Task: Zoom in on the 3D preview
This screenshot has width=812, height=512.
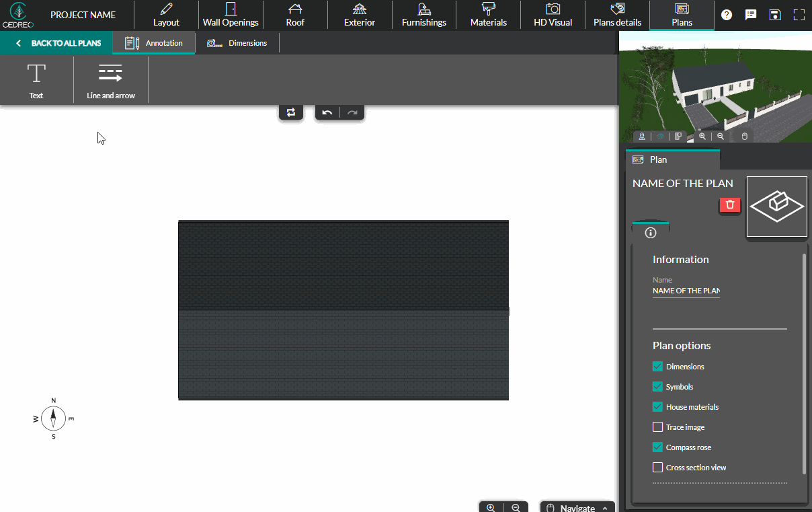Action: 702,136
